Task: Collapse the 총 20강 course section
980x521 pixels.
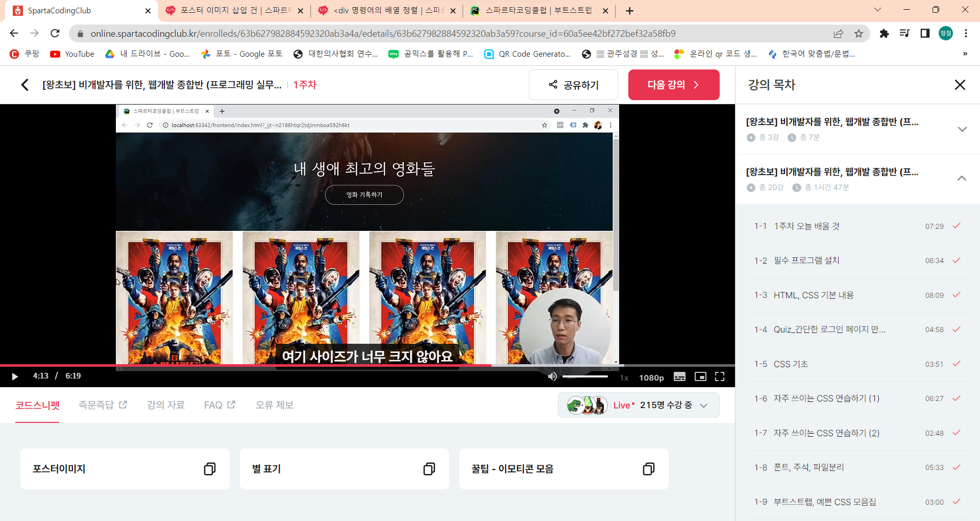Action: click(962, 178)
